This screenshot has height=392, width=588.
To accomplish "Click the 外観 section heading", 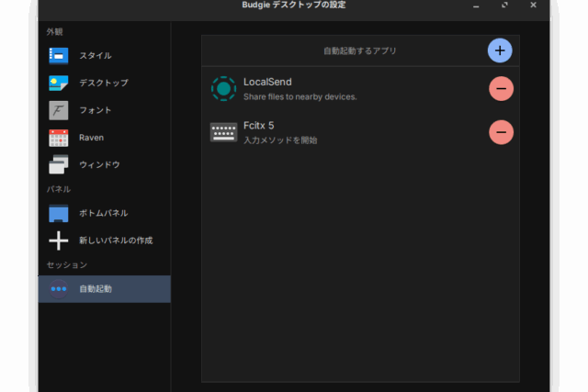I will click(55, 32).
